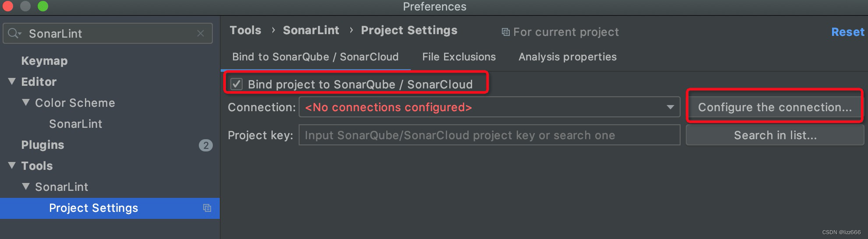This screenshot has width=868, height=239.
Task: Clear the SonarLint search text
Action: click(201, 33)
